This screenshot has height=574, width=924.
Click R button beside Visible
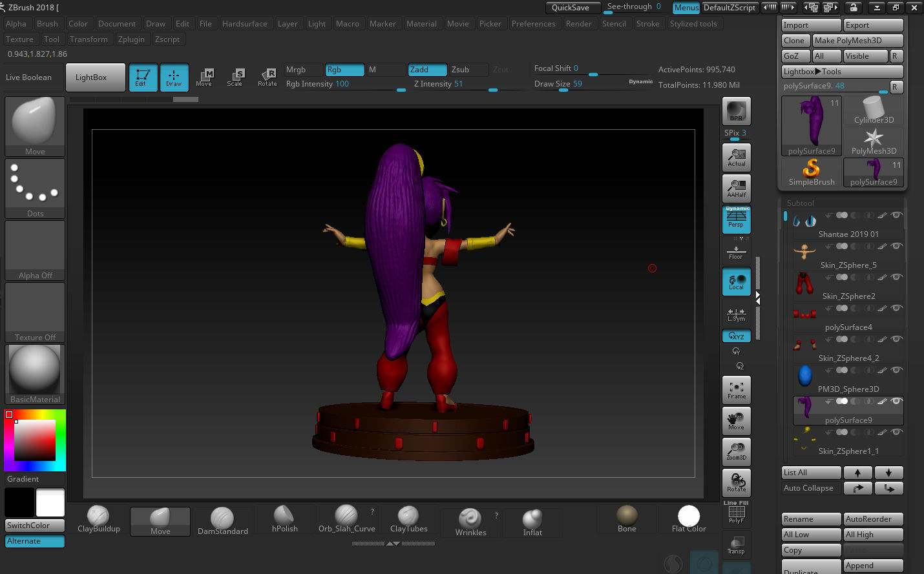(x=896, y=56)
